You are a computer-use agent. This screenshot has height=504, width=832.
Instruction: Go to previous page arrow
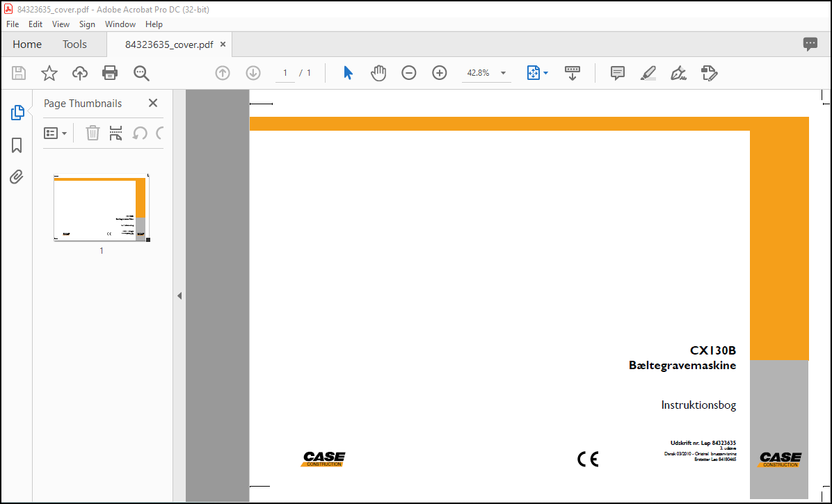[x=223, y=73]
